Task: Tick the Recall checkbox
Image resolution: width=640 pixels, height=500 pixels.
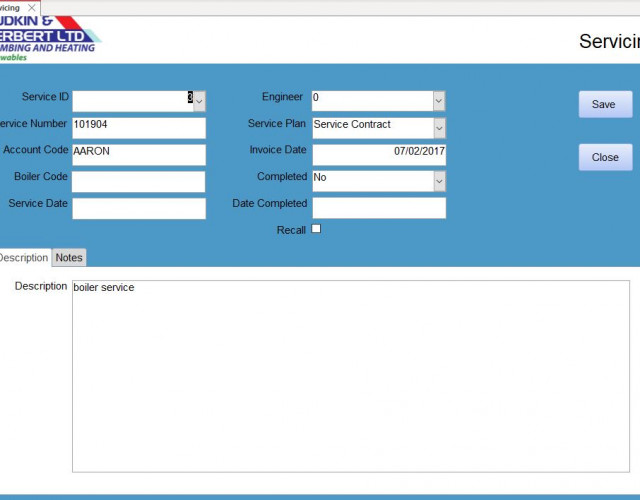Action: (x=317, y=229)
